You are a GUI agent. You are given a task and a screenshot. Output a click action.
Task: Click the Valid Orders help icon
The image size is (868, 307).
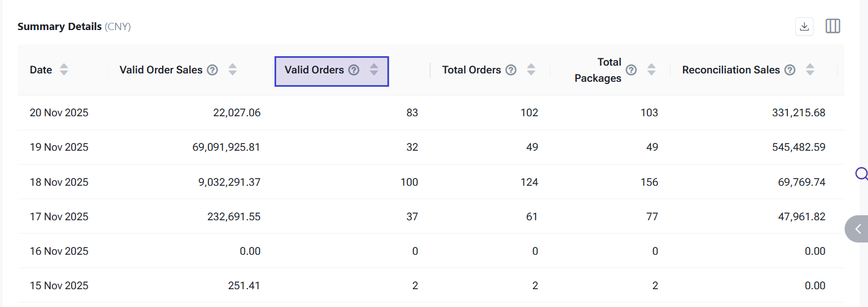354,70
